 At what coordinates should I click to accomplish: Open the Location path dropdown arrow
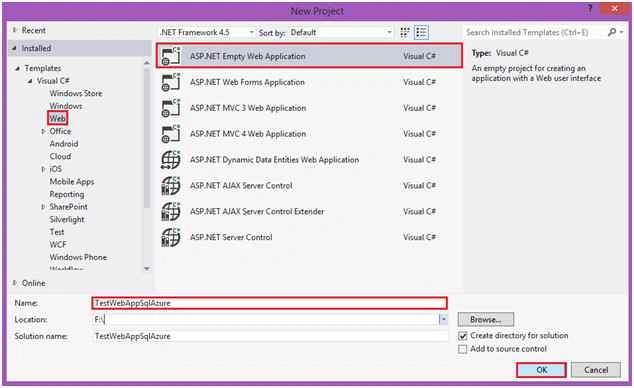[x=443, y=319]
